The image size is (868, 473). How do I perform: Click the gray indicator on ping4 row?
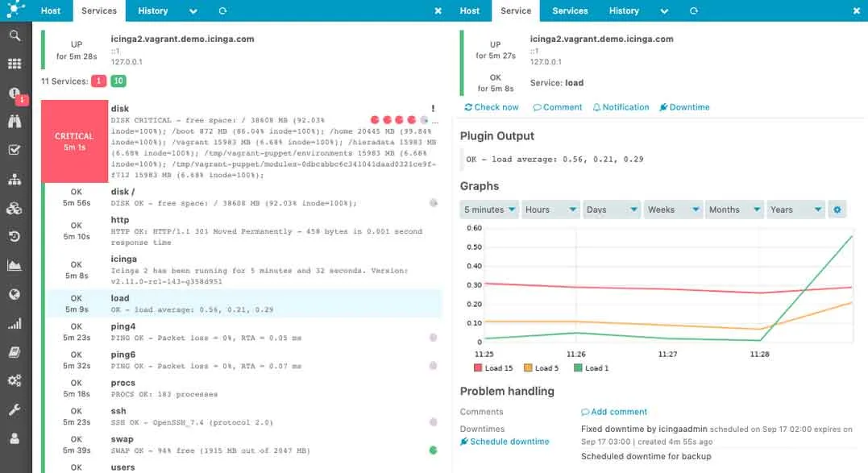(x=433, y=338)
